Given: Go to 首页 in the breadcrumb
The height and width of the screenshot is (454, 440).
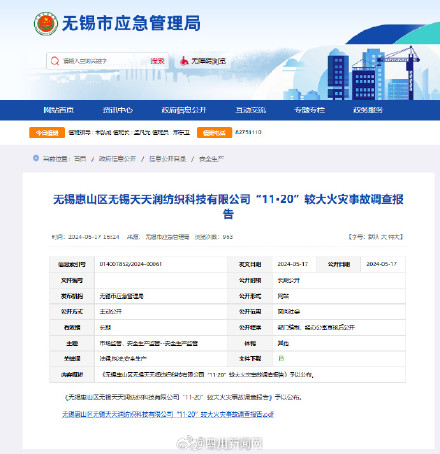Looking at the screenshot, I should click(80, 159).
